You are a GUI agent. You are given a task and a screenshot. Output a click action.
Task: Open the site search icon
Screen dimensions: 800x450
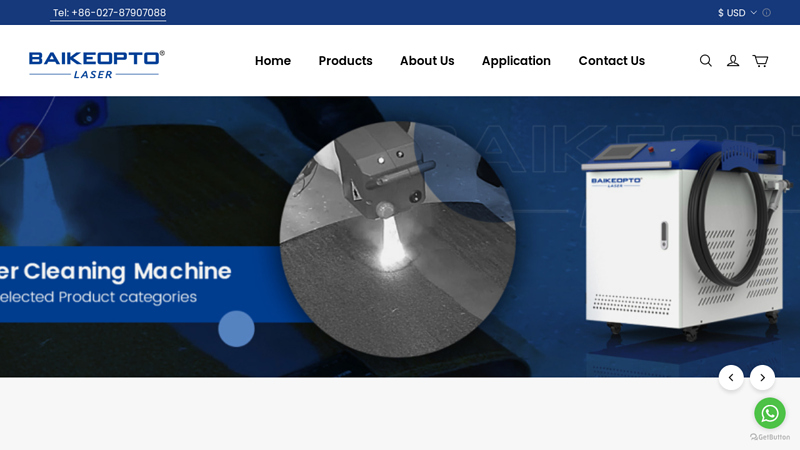pyautogui.click(x=706, y=61)
